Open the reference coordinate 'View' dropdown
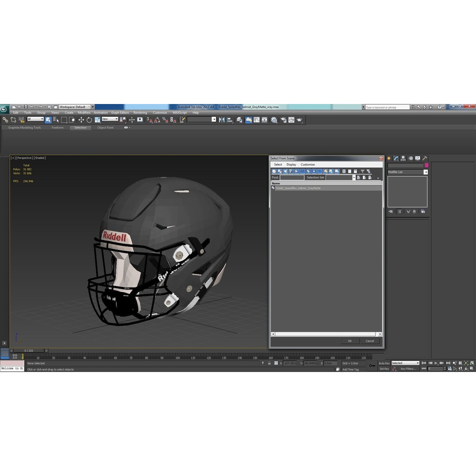476x476 pixels. 110,119
